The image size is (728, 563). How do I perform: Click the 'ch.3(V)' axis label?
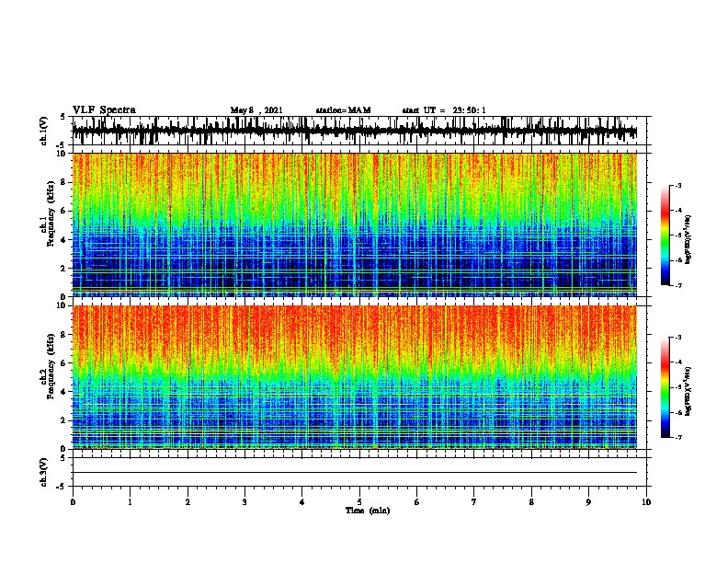[44, 472]
